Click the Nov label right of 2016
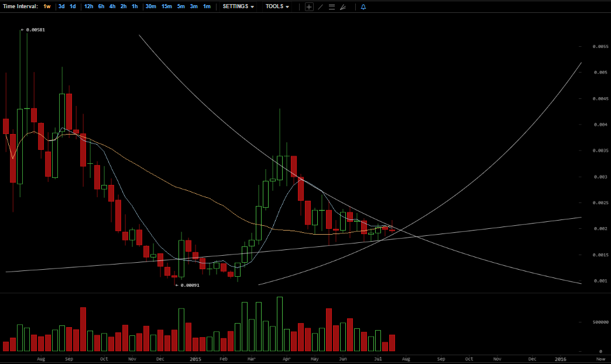This screenshot has height=364, width=611. pos(600,359)
